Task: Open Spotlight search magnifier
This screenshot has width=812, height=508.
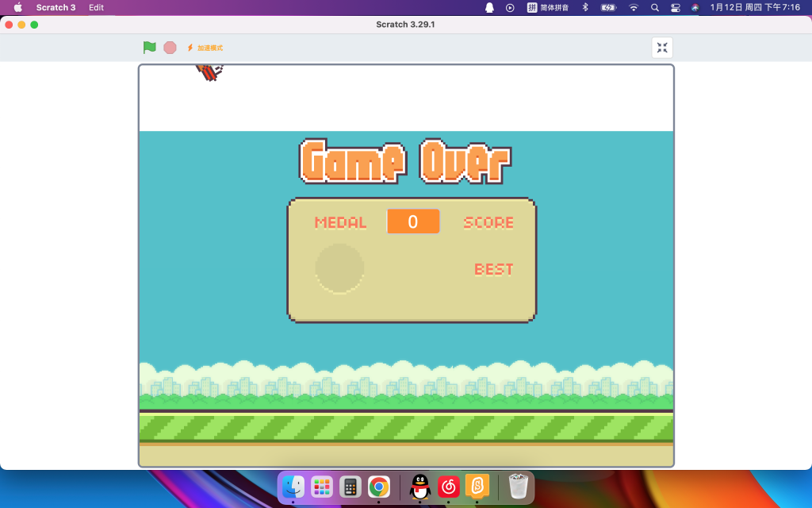Action: [655, 7]
